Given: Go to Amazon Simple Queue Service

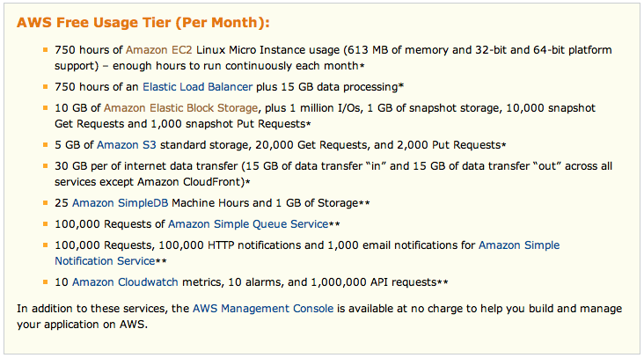Looking at the screenshot, I should pos(248,224).
